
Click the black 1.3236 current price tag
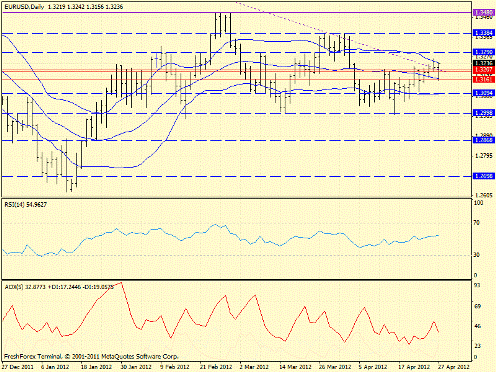483,63
